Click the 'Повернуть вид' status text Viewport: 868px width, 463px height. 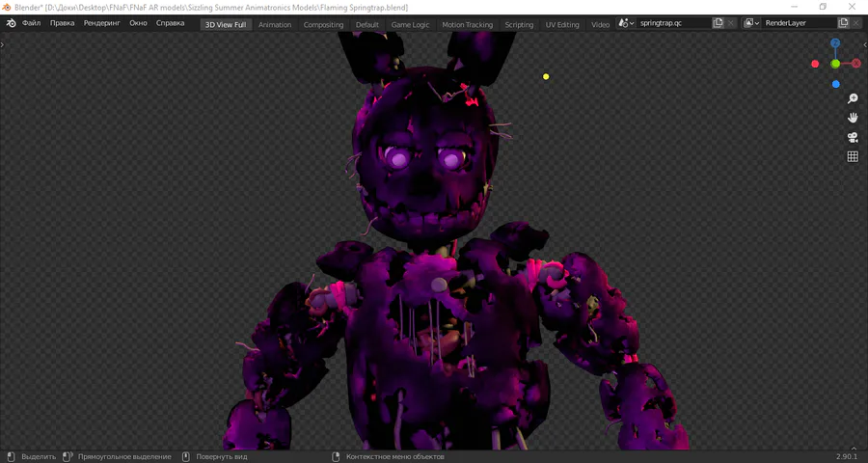(x=222, y=457)
